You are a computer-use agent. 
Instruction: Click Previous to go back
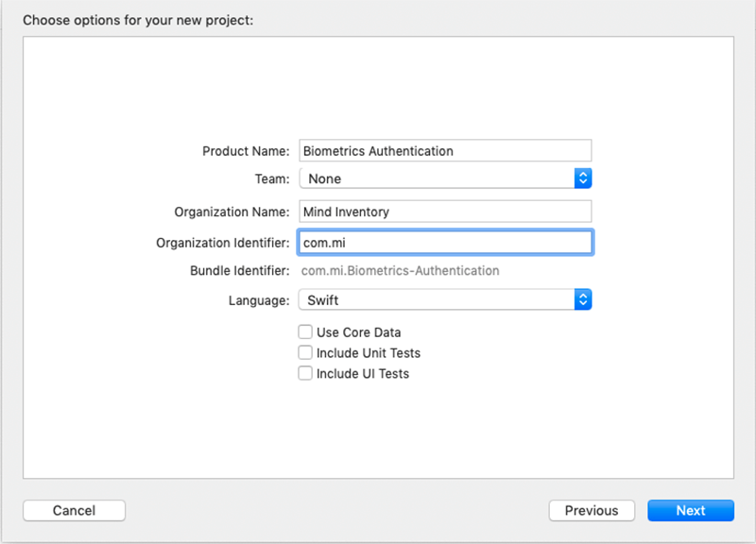[x=592, y=510]
